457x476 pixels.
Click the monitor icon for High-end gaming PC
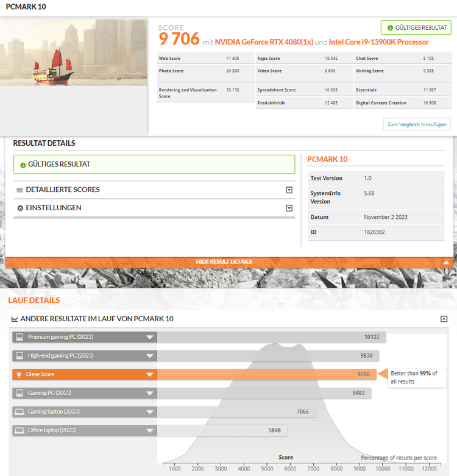[19, 355]
